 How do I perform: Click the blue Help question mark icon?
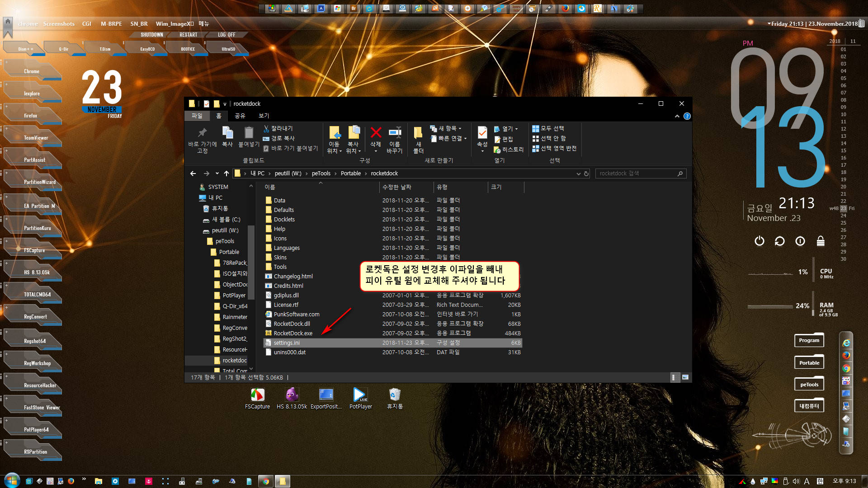[687, 116]
